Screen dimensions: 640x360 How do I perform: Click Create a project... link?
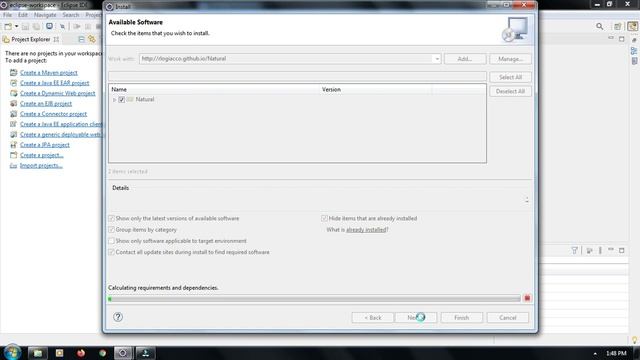[x=42, y=155]
